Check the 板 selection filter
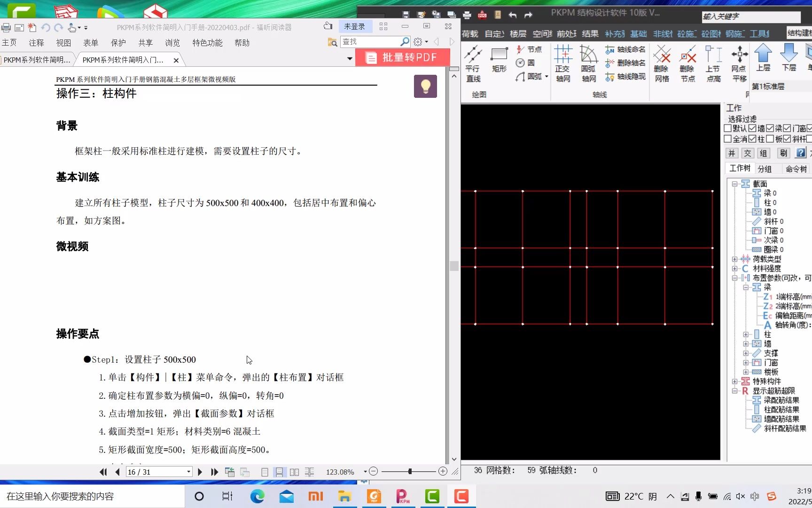Image resolution: width=812 pixels, height=508 pixels. tap(770, 139)
